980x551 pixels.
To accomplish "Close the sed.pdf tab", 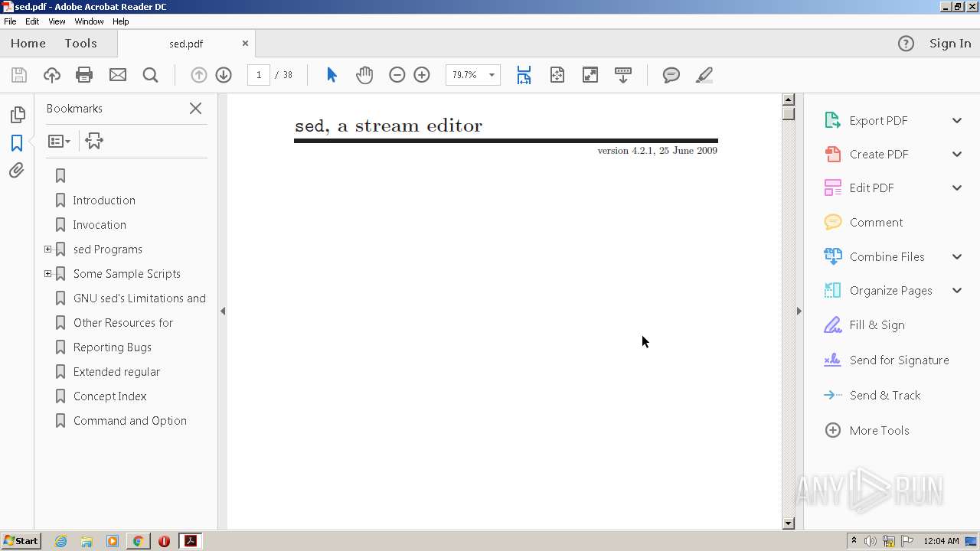I will point(245,44).
